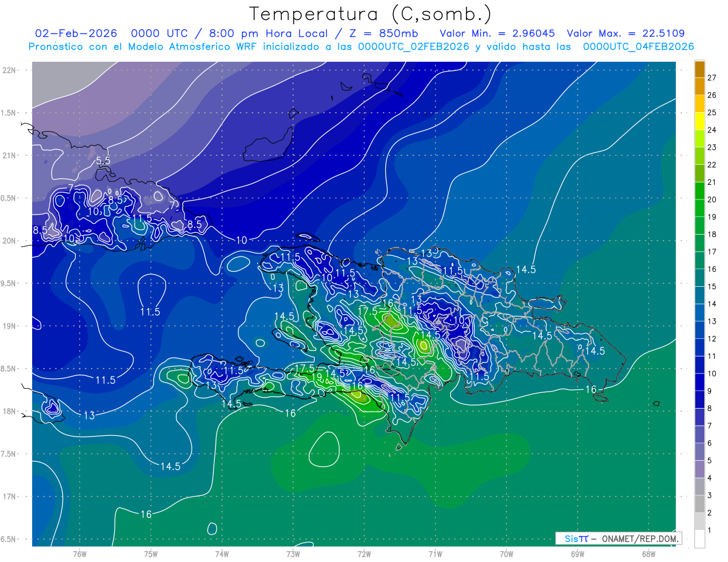
Task: Click the legend value "12"
Action: coord(712,339)
